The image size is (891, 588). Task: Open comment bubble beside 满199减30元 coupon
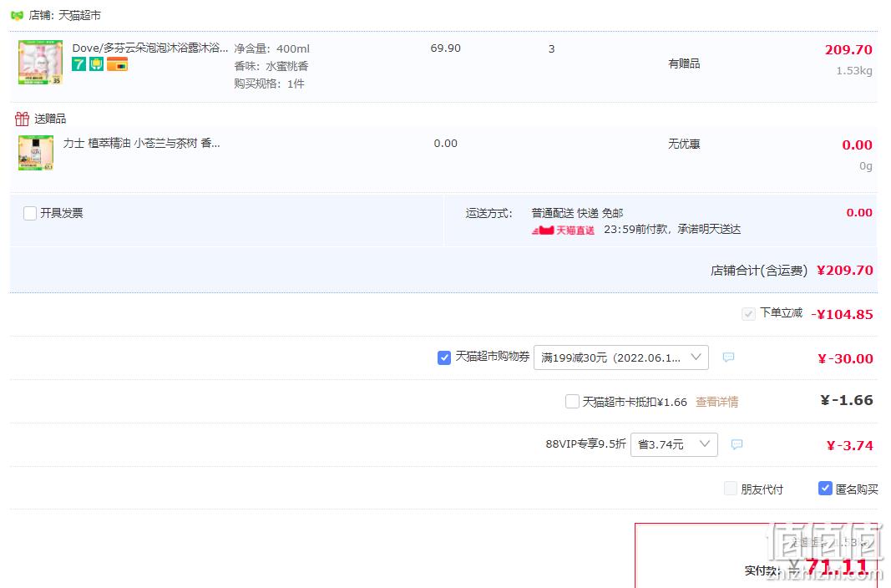pyautogui.click(x=728, y=357)
